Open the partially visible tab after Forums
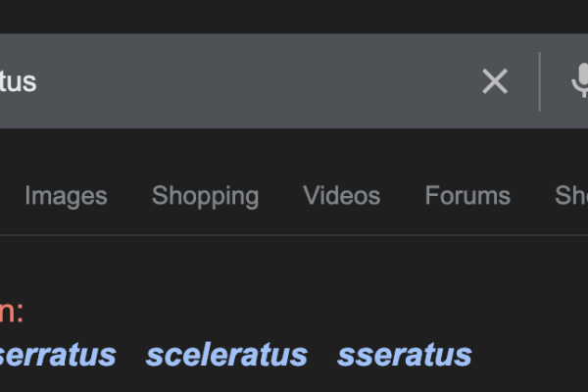 click(572, 196)
